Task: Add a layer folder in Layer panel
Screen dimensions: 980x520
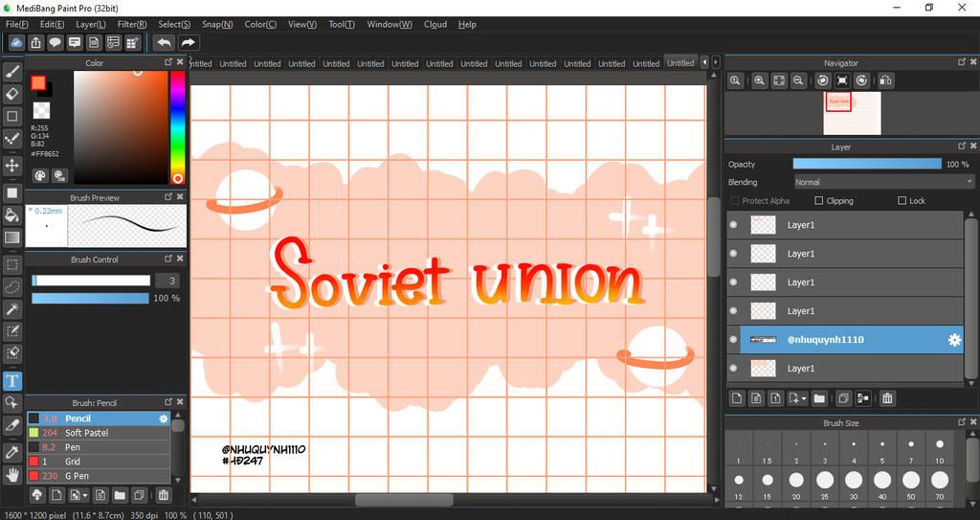Action: tap(819, 398)
